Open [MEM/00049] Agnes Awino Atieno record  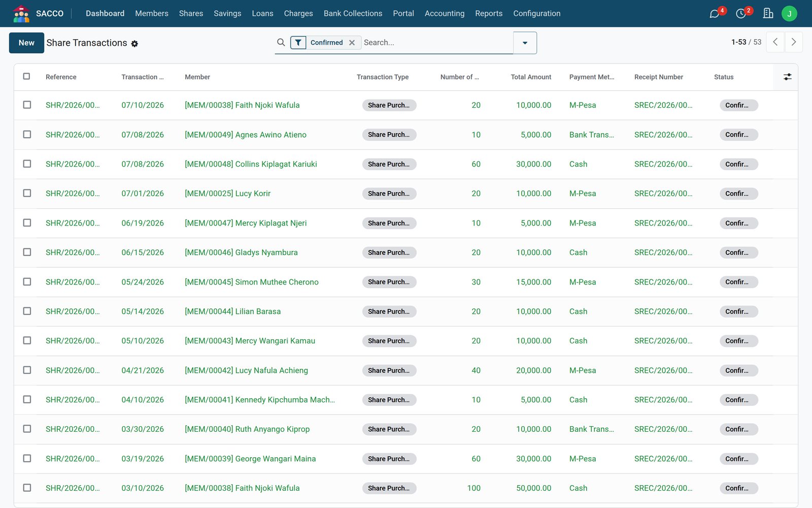[246, 135]
